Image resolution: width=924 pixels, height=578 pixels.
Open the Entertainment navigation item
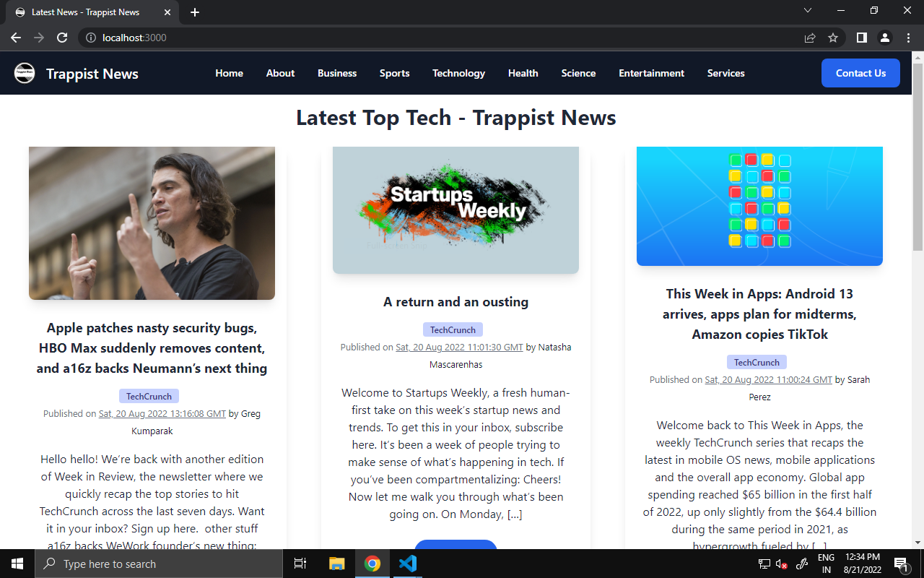(x=651, y=73)
